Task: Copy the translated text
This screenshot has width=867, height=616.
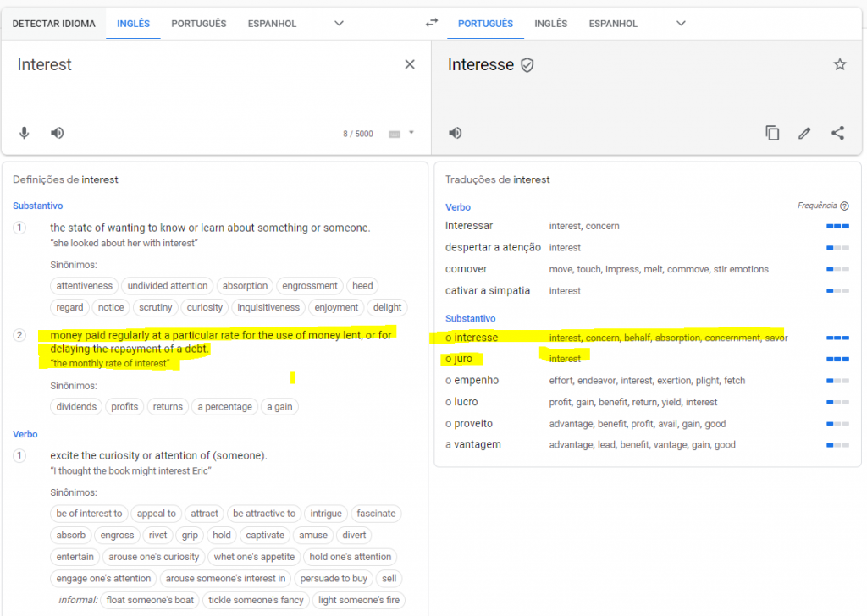Action: point(772,133)
